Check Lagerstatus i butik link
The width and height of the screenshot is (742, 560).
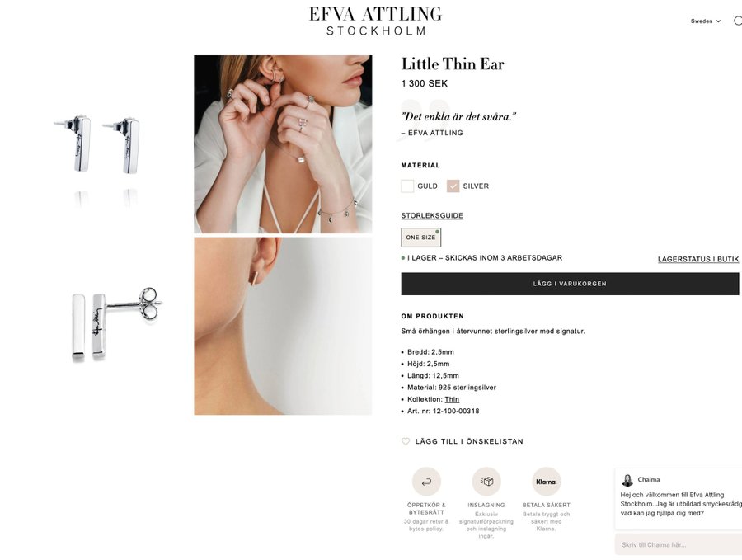(x=698, y=260)
